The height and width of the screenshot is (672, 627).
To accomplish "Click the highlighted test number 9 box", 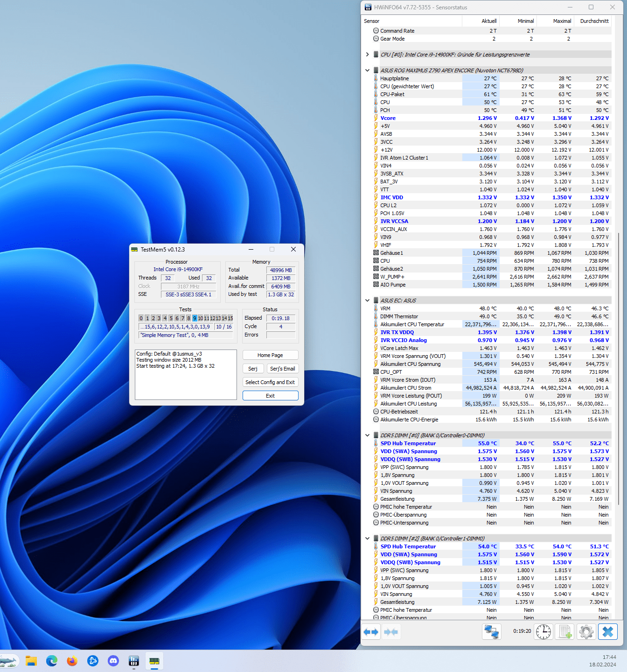I will coord(195,318).
